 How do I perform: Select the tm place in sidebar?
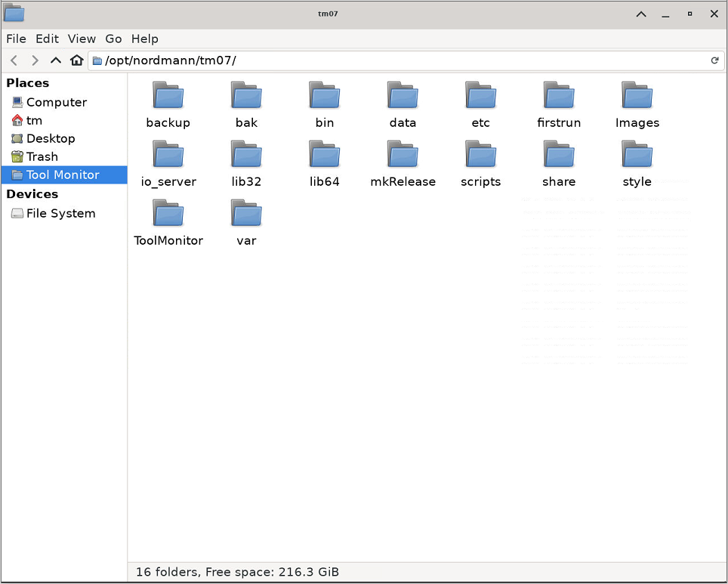35,120
